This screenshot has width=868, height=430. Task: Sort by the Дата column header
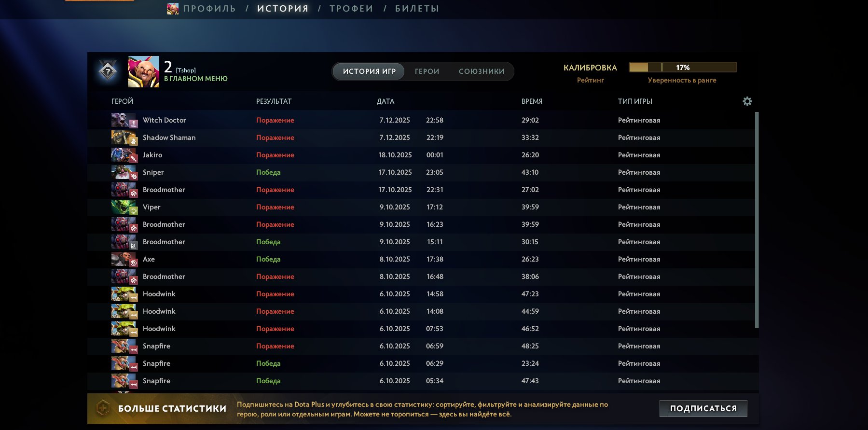pos(385,101)
